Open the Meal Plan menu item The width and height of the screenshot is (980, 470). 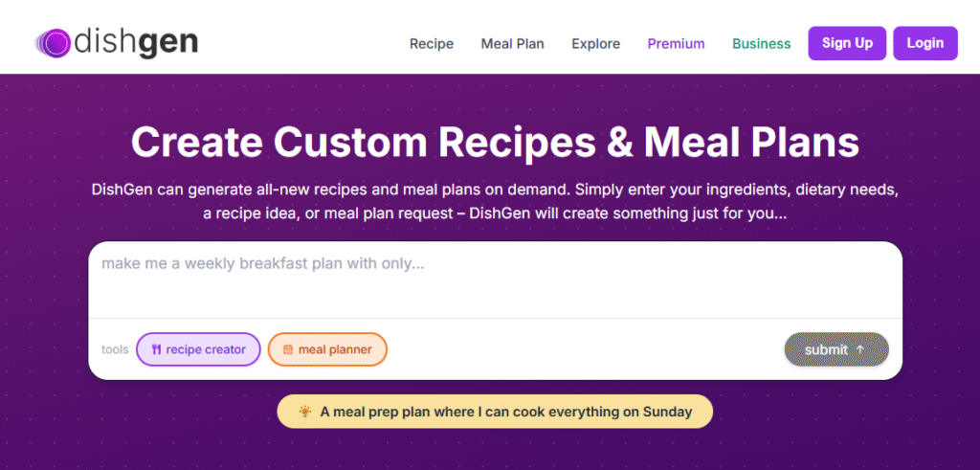pos(512,43)
